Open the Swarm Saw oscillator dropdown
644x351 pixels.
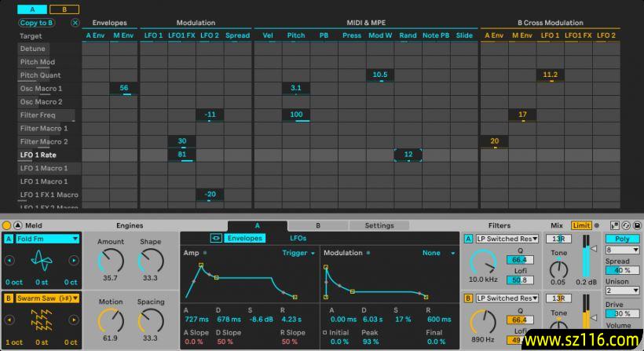click(x=48, y=298)
